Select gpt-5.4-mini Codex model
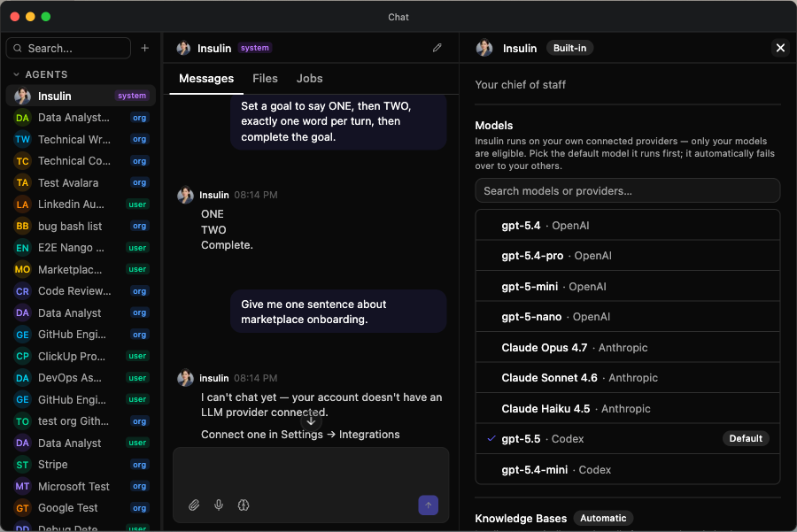The width and height of the screenshot is (797, 532). [627, 469]
